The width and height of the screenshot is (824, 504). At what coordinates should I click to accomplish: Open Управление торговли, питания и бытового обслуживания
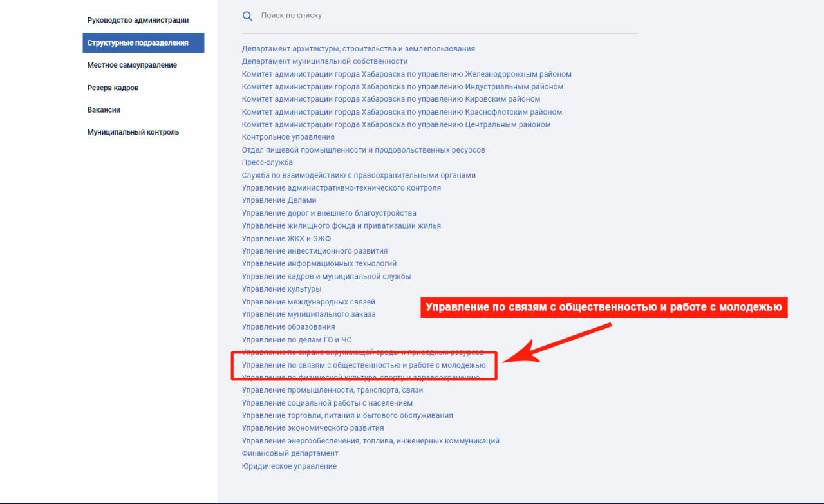click(348, 415)
